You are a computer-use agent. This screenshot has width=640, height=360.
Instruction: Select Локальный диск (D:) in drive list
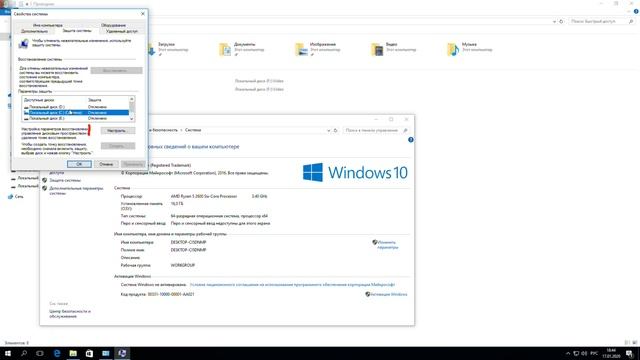click(76, 107)
